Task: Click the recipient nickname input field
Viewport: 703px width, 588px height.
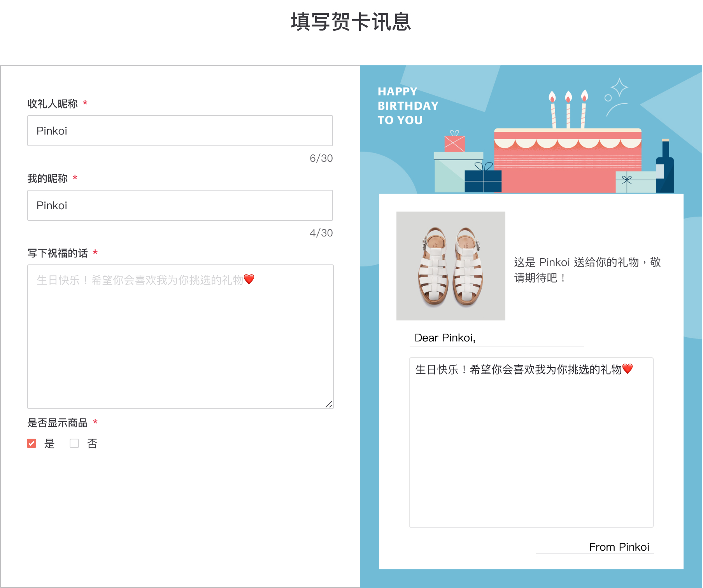Action: pyautogui.click(x=180, y=131)
